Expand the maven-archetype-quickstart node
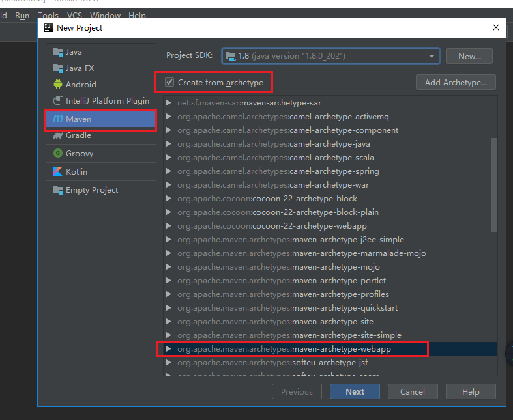Viewport: 513px width, 420px height. point(168,308)
